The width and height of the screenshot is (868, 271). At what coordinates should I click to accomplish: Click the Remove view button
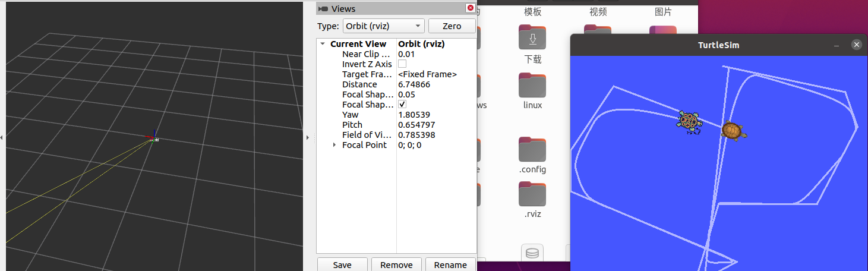coord(396,264)
